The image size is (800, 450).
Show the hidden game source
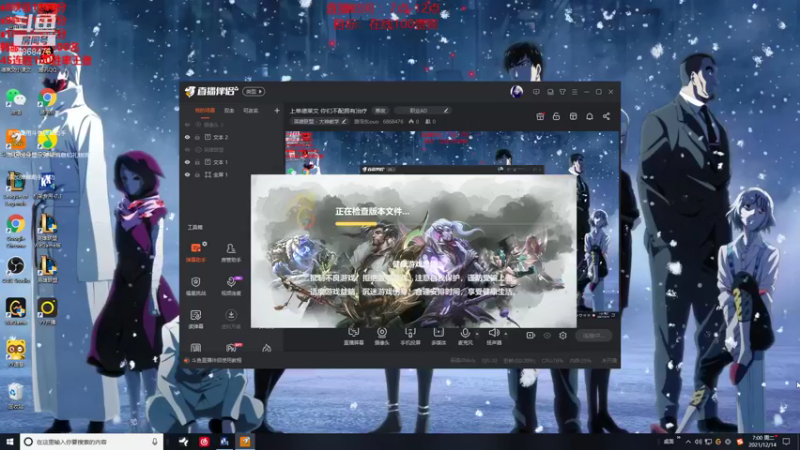pyautogui.click(x=187, y=149)
